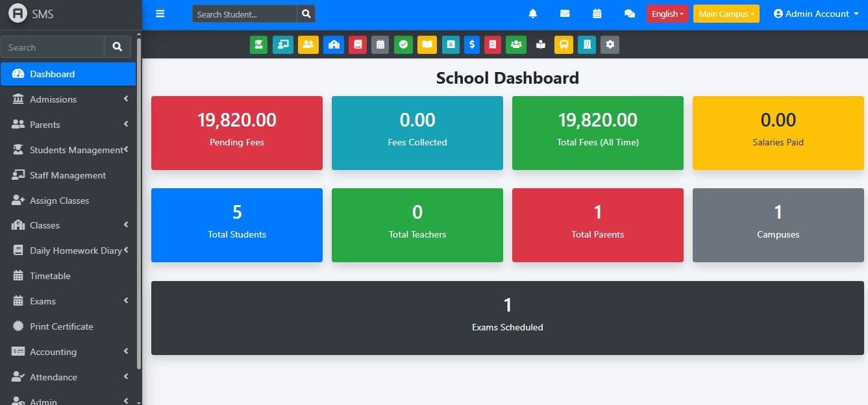Click the blue dollar sign shortcut icon
Image resolution: width=868 pixels, height=405 pixels.
coord(472,45)
